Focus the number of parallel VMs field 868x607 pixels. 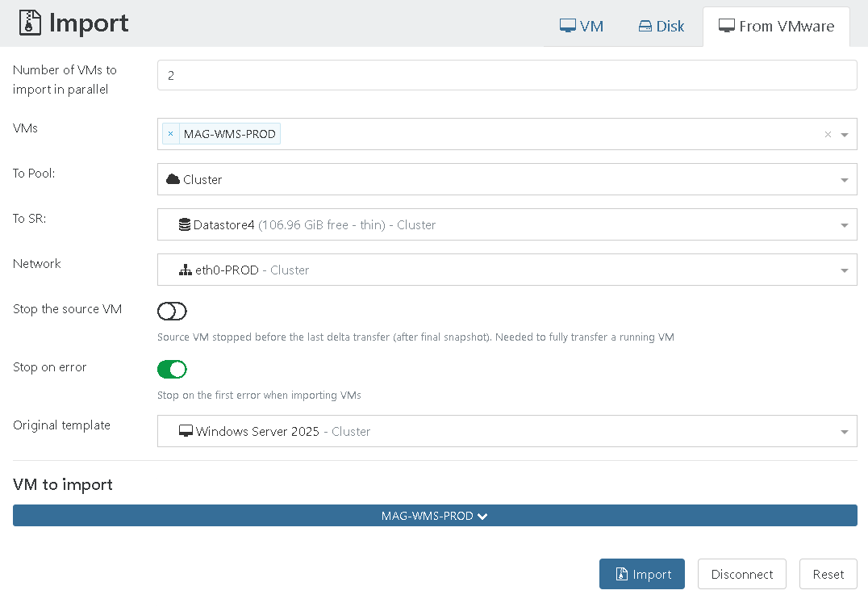(x=507, y=75)
